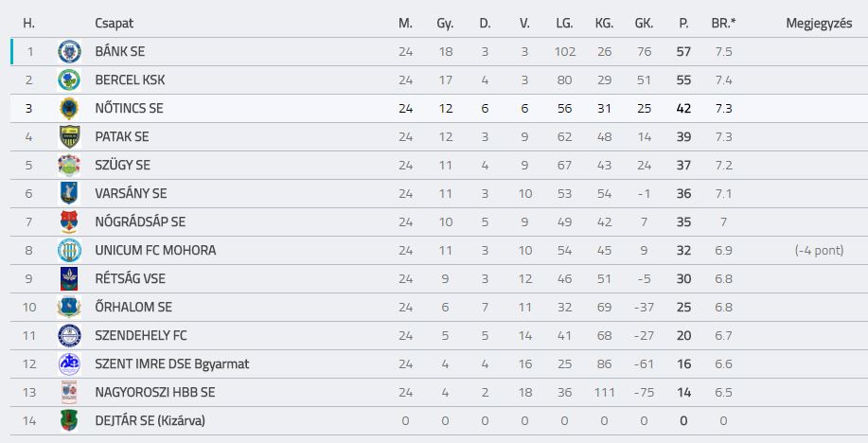868x443 pixels.
Task: Click the Csapat column header
Action: [114, 24]
